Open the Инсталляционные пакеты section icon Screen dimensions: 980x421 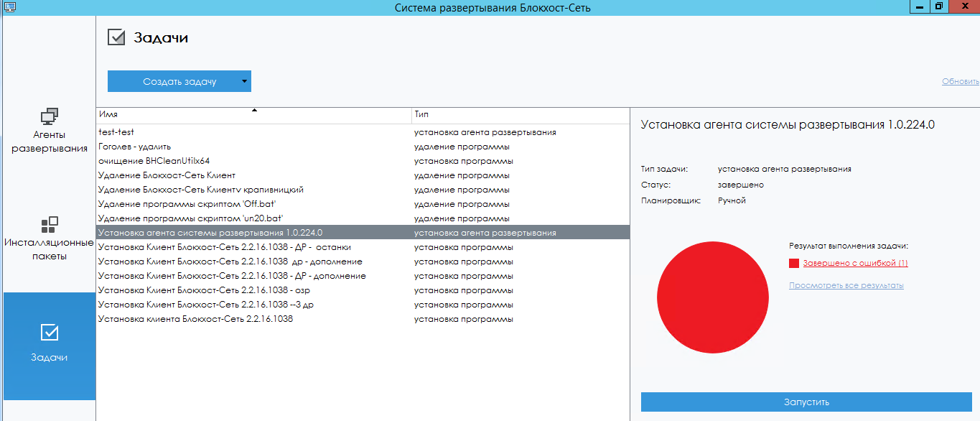point(49,225)
